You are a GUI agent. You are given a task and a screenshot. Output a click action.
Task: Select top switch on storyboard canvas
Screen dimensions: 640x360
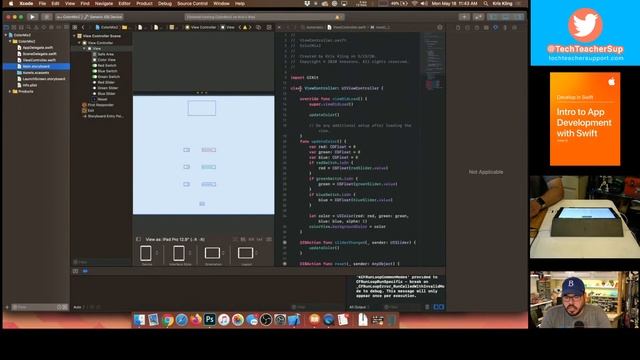tap(187, 150)
